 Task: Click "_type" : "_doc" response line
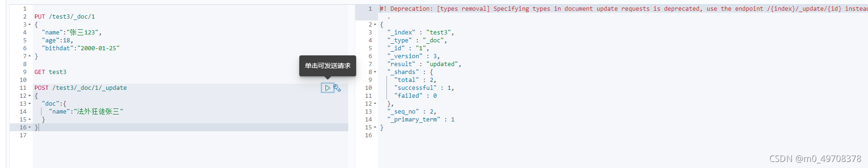(x=417, y=40)
